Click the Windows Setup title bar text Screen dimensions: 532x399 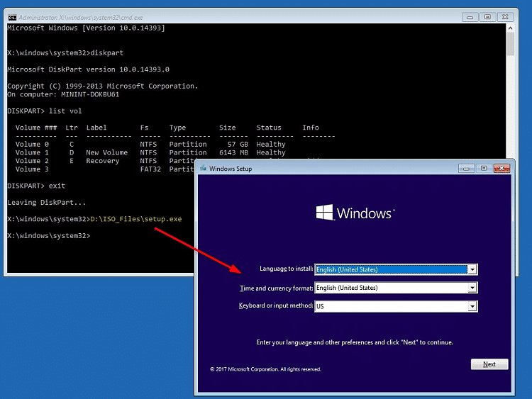click(231, 169)
